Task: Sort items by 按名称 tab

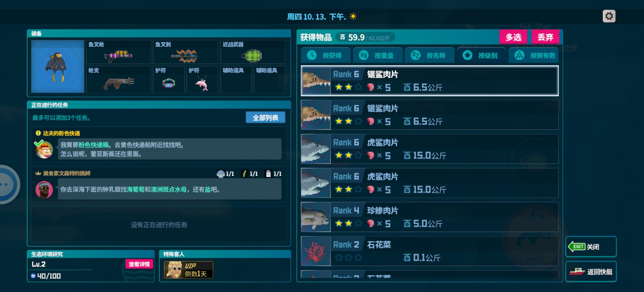Action: pyautogui.click(x=430, y=55)
